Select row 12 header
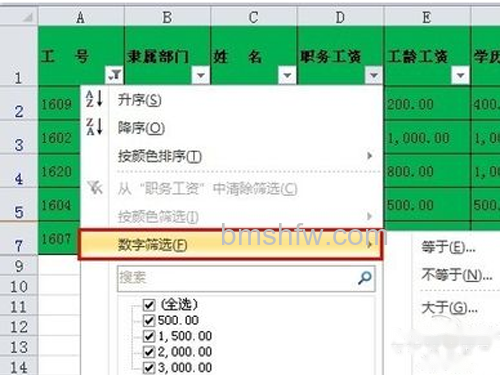This screenshot has height=375, width=500. tap(19, 325)
